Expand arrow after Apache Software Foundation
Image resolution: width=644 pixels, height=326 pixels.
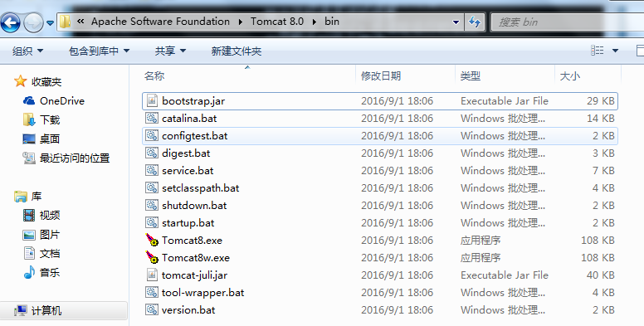[x=241, y=22]
